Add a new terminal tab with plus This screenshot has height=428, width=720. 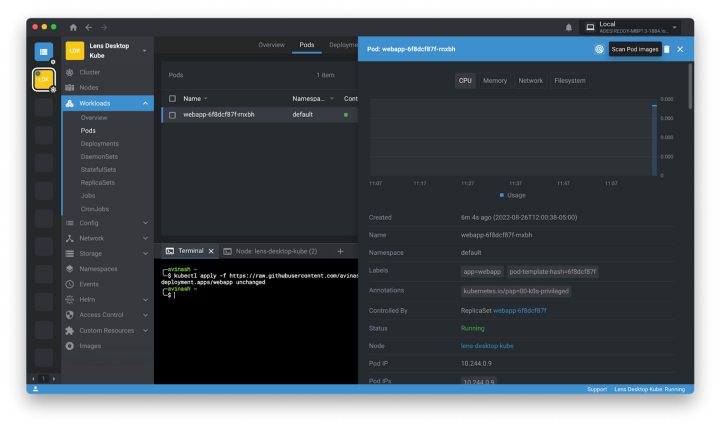coord(340,251)
